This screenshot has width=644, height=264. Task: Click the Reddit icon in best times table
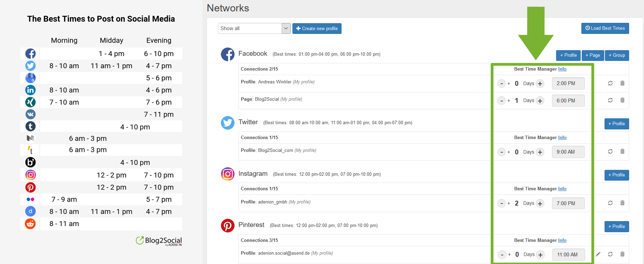click(30, 224)
